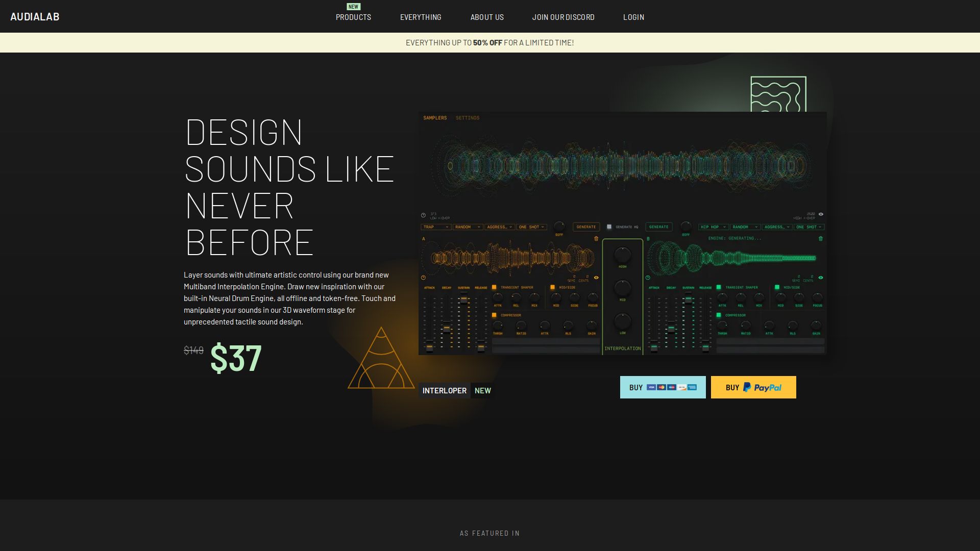Click sampler A DECAY fader
Screen dimensions: 980x551
(x=447, y=329)
